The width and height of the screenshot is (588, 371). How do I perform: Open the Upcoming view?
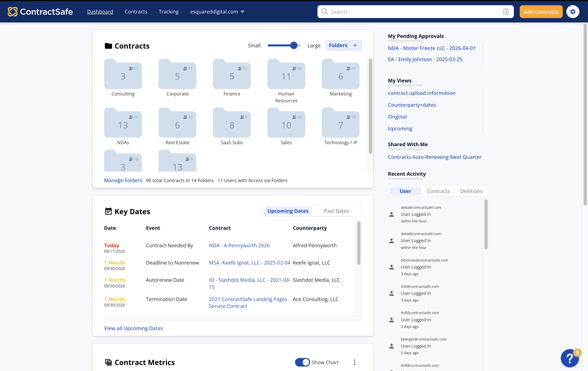400,128
